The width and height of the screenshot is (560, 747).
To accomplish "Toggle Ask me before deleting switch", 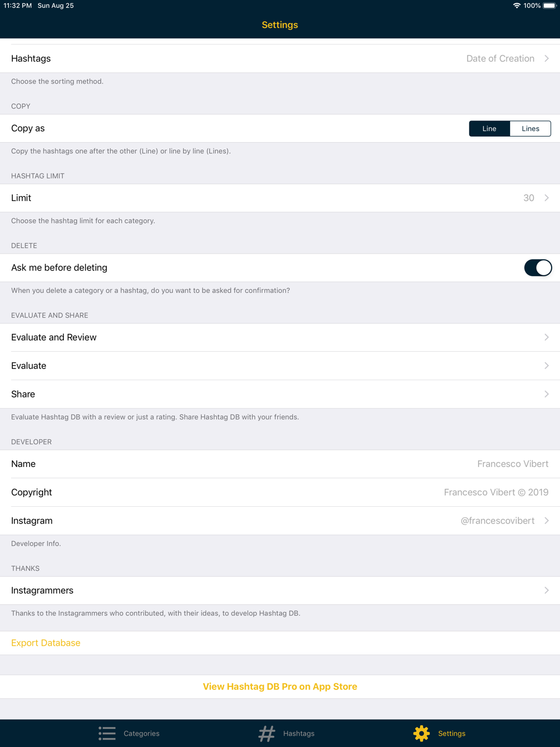I will 538,268.
